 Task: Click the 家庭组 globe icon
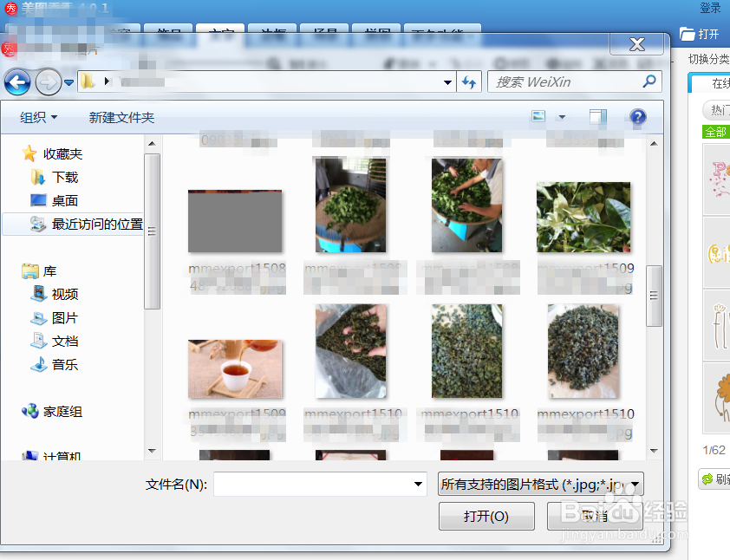tap(30, 411)
